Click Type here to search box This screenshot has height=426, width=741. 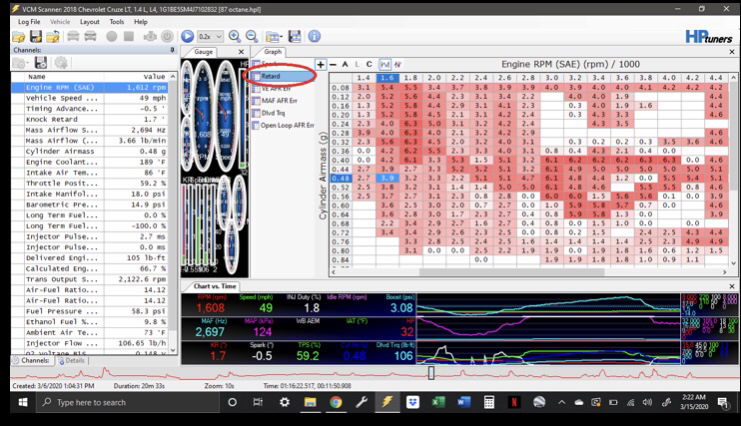click(129, 402)
